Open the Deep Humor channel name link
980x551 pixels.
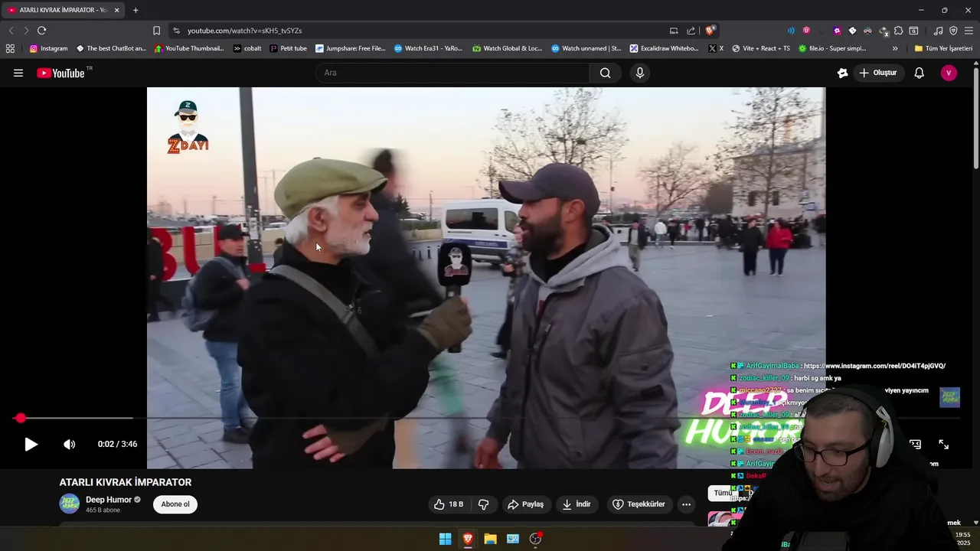click(109, 500)
